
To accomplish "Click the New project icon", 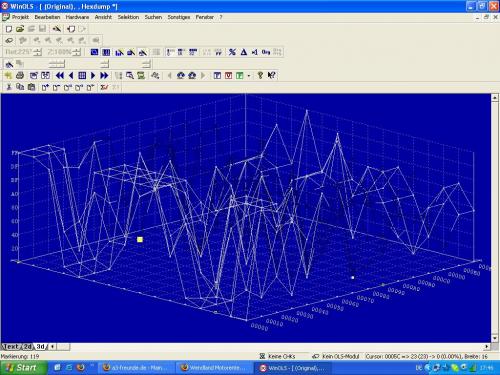I will 9,29.
